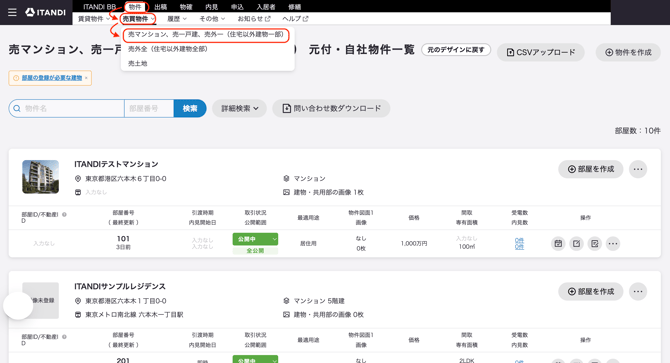Click 部屋を作成 for ITANDIテストマンション
This screenshot has height=363, width=670.
591,169
